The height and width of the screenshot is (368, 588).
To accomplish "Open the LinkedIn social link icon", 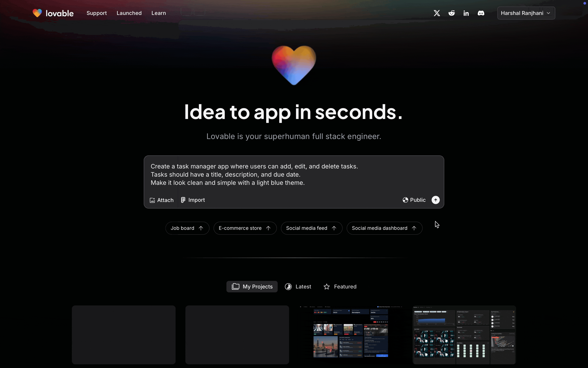I will pos(466,13).
